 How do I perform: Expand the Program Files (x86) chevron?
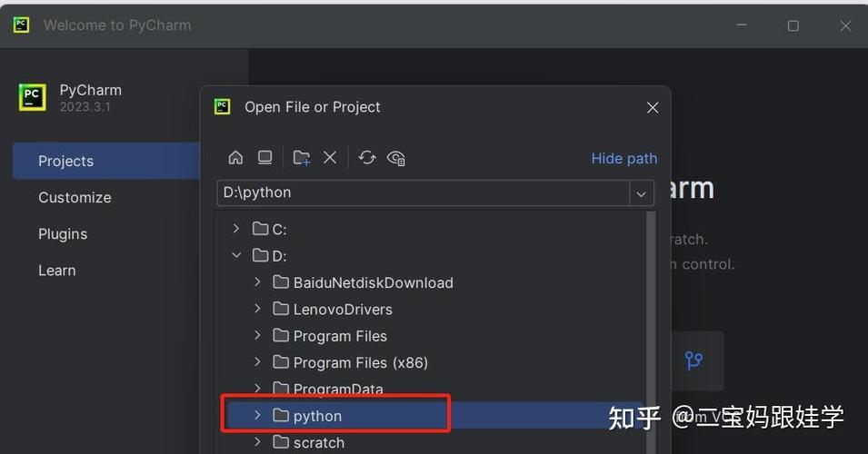pyautogui.click(x=257, y=361)
